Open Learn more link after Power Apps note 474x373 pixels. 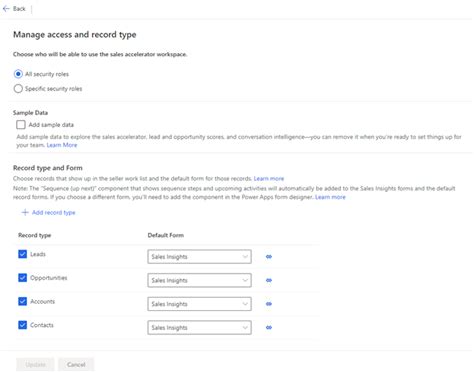coord(330,197)
